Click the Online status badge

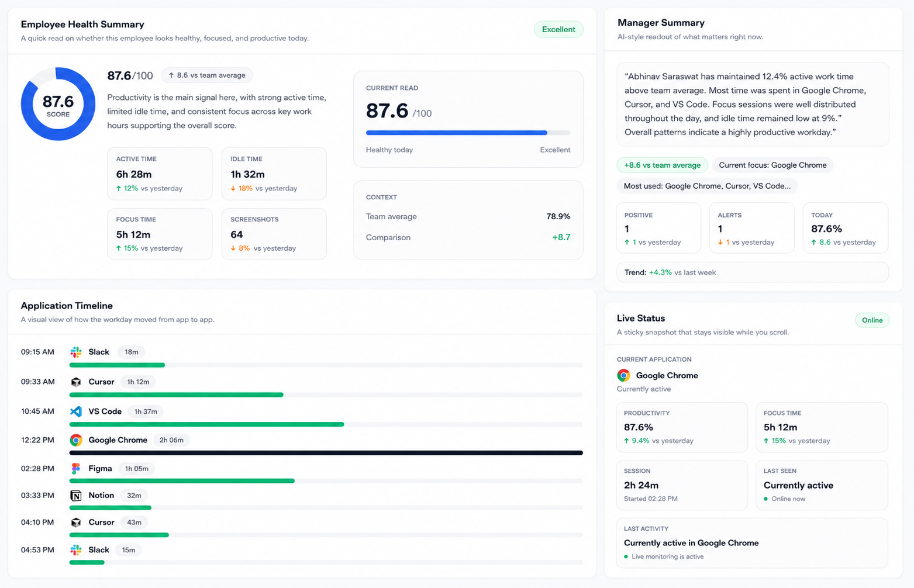click(x=872, y=320)
